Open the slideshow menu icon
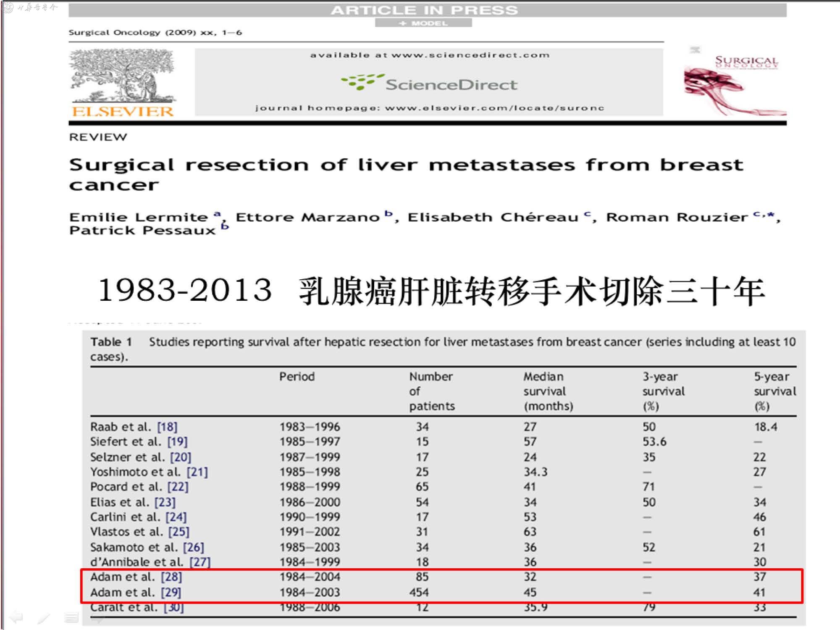 71,617
